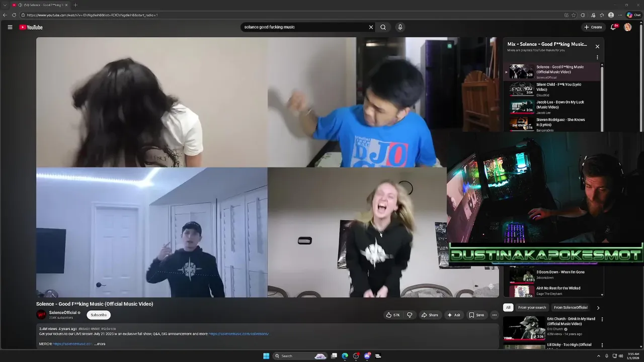Open the tab search dropdown arrow
Image resolution: width=644 pixels, height=362 pixels.
pos(5,5)
